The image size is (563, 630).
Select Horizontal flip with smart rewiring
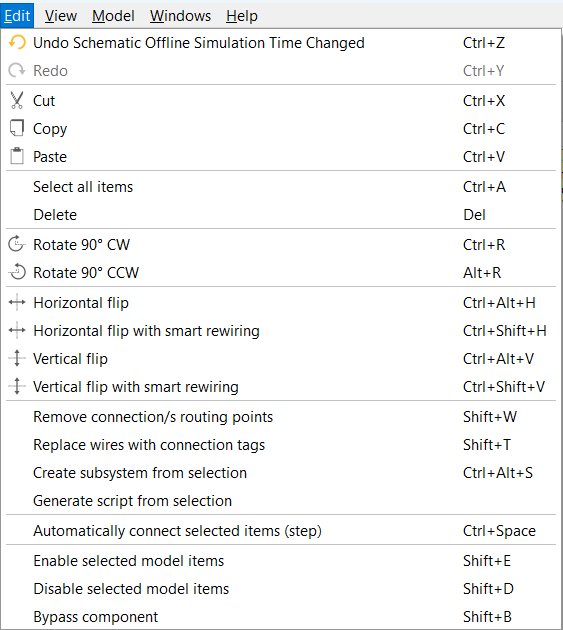pos(281,331)
